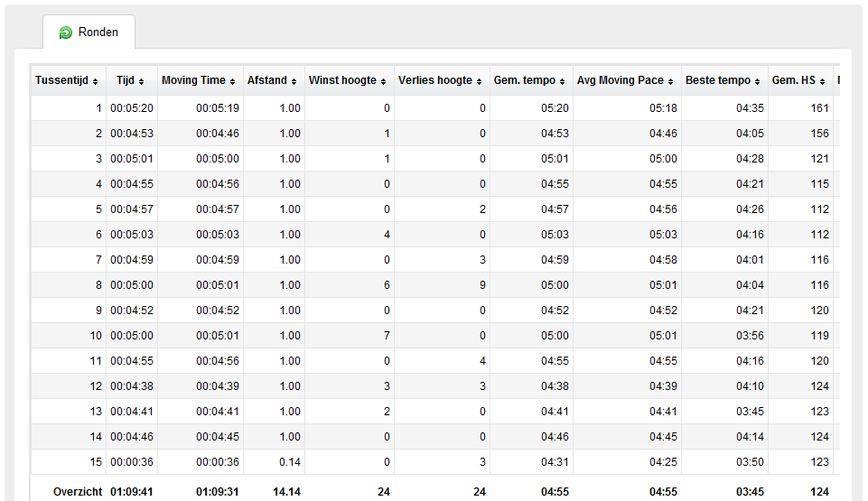This screenshot has width=868, height=501.
Task: Select lap 1 row time 00:05:20
Action: pyautogui.click(x=132, y=107)
